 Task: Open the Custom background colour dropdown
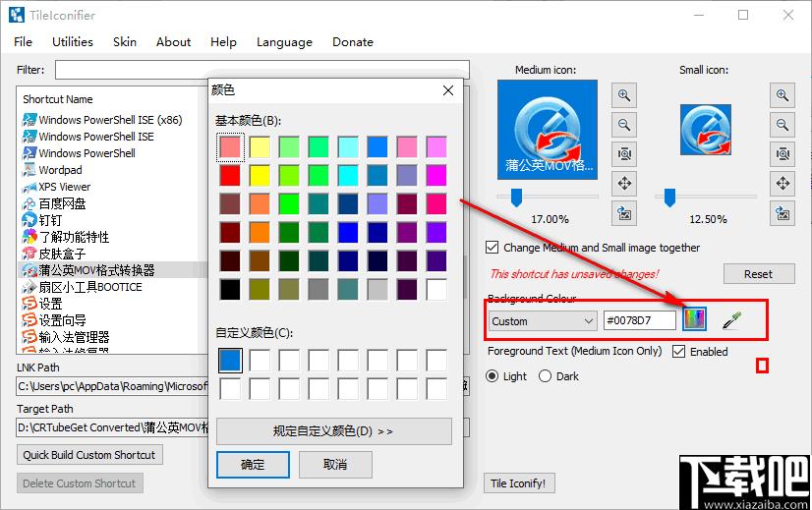543,321
